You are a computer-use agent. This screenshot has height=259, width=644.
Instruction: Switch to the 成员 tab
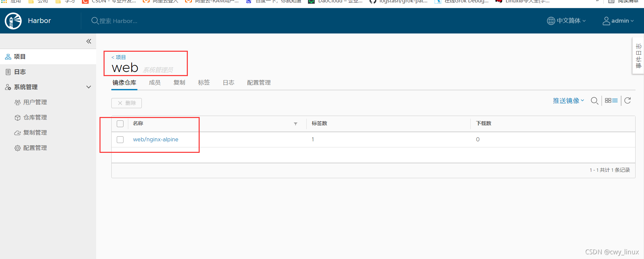(x=155, y=83)
